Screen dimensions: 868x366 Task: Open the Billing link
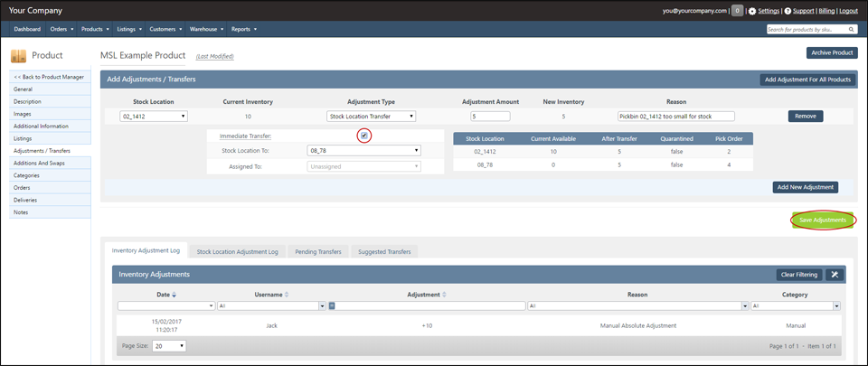point(826,11)
